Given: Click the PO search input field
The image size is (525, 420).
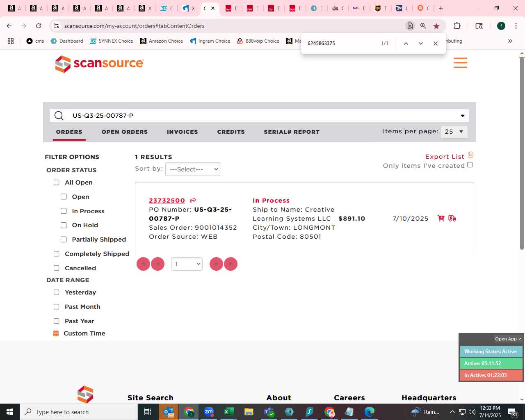Looking at the screenshot, I should click(x=259, y=116).
